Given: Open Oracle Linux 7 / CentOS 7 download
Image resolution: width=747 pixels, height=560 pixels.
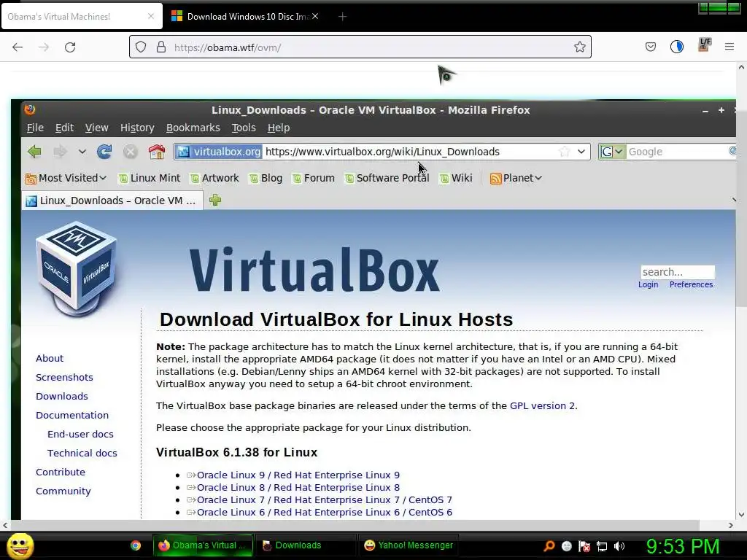Looking at the screenshot, I should coord(325,500).
